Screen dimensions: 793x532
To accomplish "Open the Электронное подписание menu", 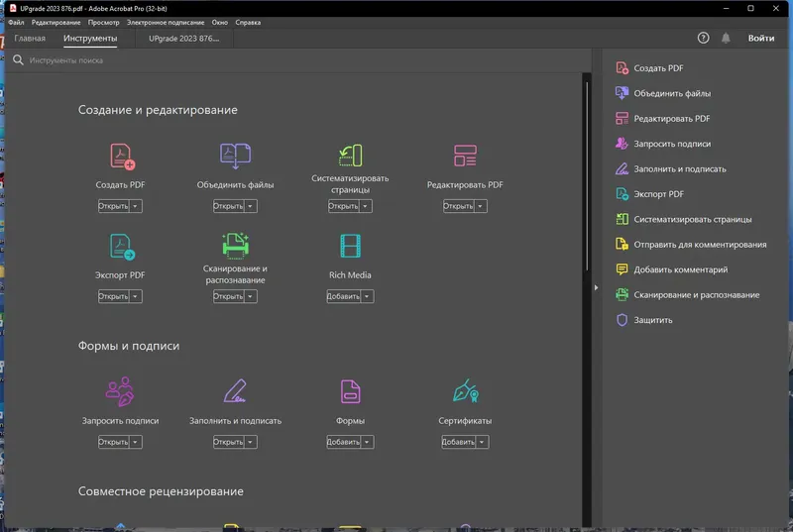I will [x=166, y=22].
